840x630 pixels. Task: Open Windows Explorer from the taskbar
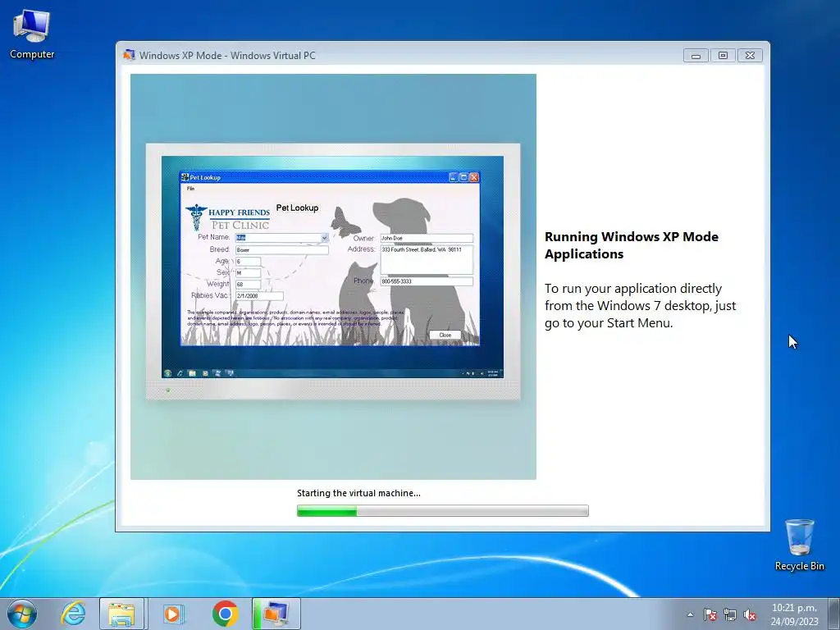pos(121,614)
